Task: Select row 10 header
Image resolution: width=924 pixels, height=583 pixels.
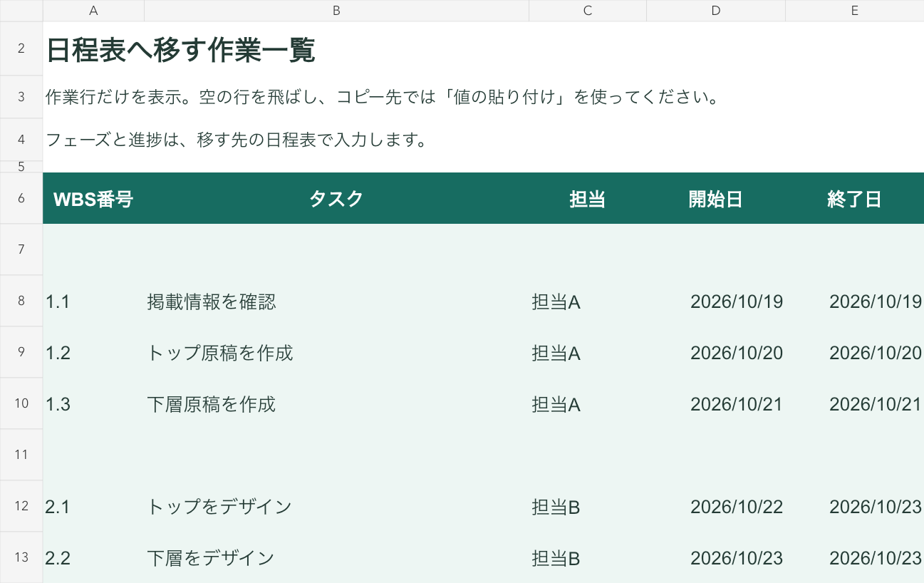Action: [x=21, y=403]
